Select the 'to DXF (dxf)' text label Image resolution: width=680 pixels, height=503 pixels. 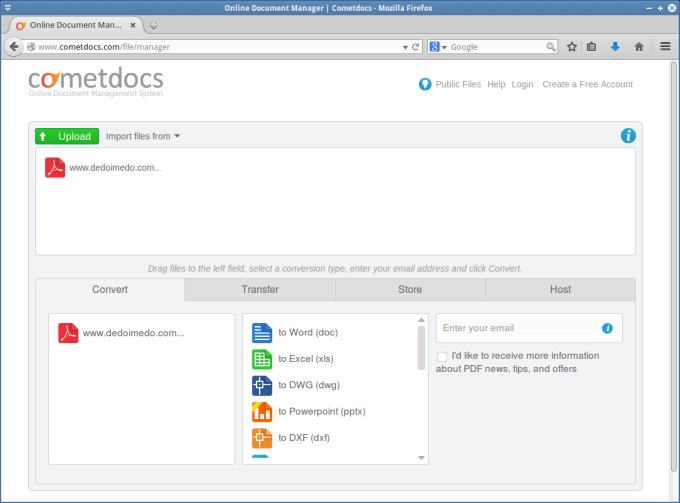[304, 438]
